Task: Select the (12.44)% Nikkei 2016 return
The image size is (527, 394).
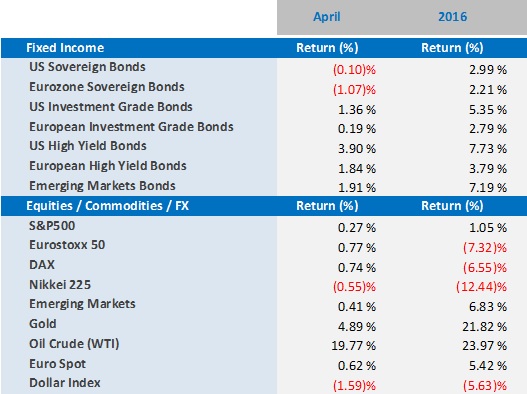Action: coord(481,287)
